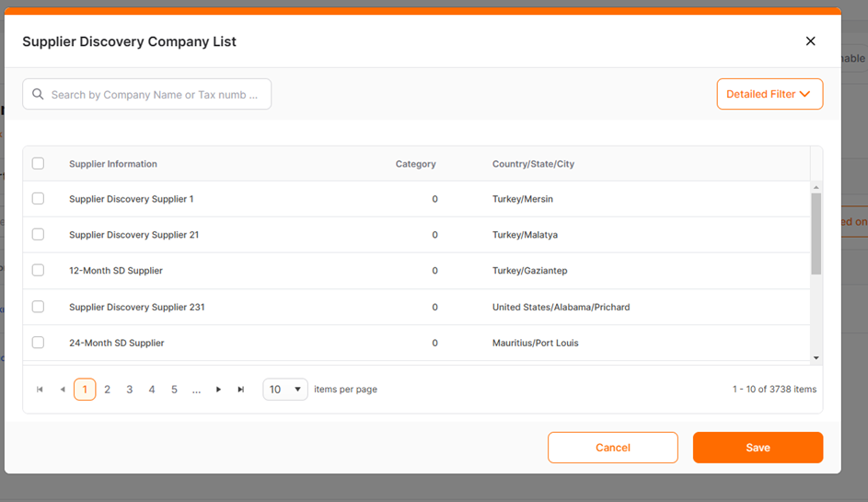This screenshot has width=868, height=502.
Task: Open the Detailed Filter dropdown
Action: tap(770, 94)
